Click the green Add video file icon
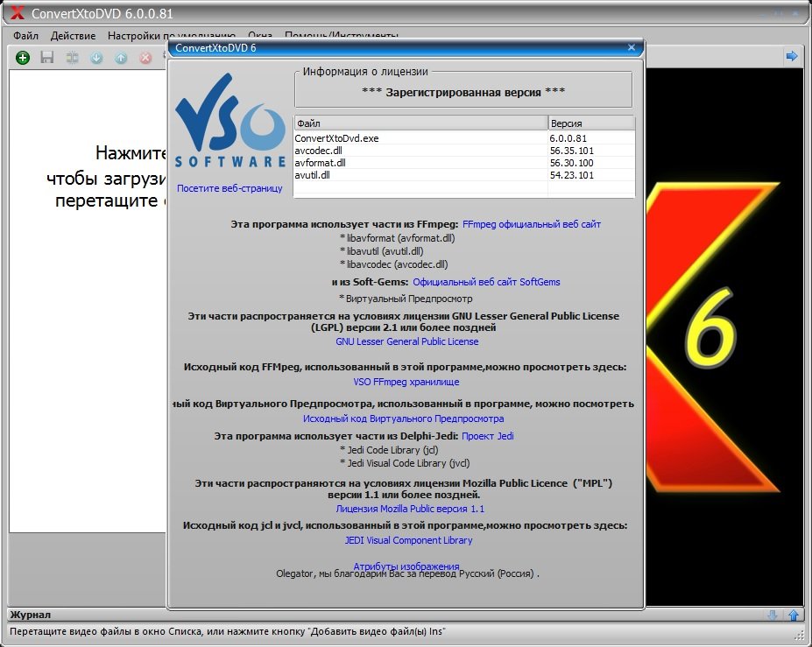The height and width of the screenshot is (647, 812). 22,58
